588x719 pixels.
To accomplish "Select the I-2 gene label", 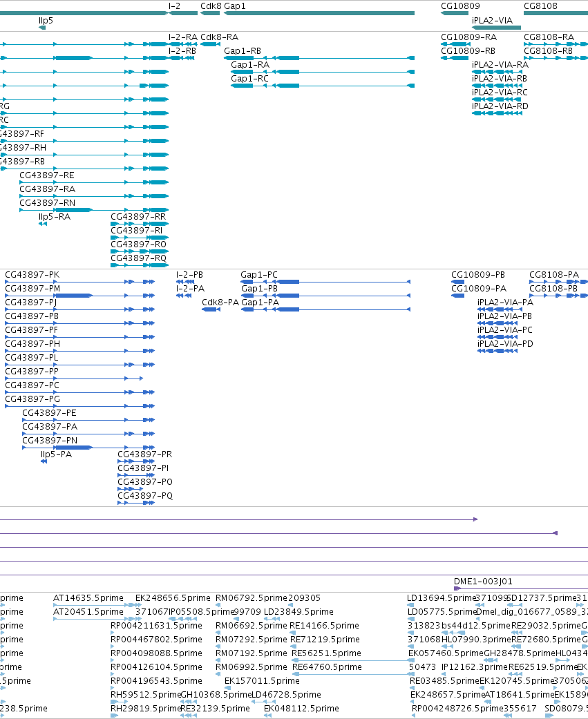I will point(174,6).
